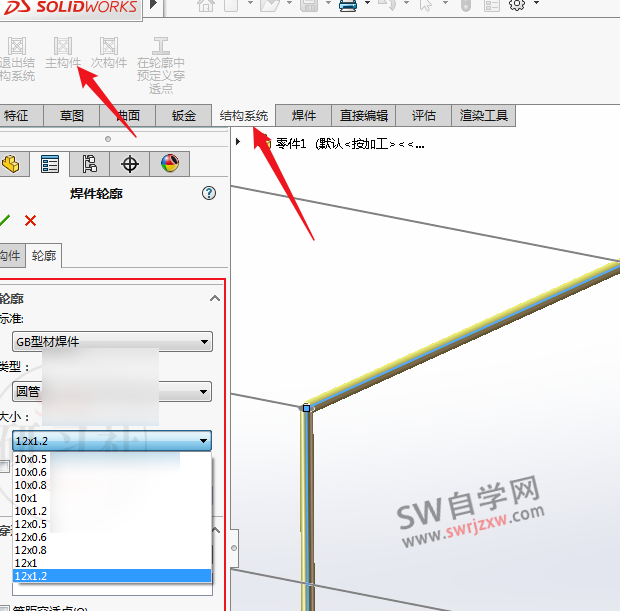620x611 pixels.
Task: Choose size 12x0.5 from list
Action: click(112, 524)
